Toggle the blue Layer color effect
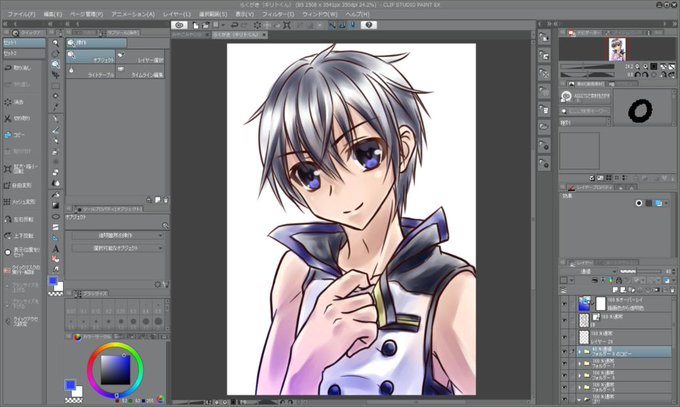Screen dimensions: 680x407 pyautogui.click(x=658, y=203)
